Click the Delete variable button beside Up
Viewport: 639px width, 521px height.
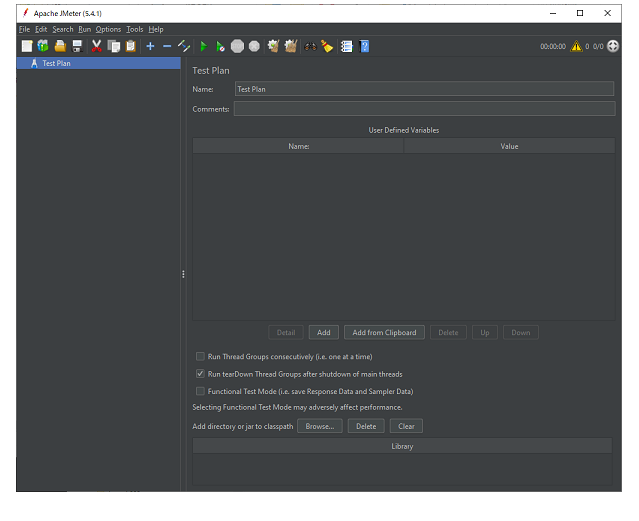point(448,332)
